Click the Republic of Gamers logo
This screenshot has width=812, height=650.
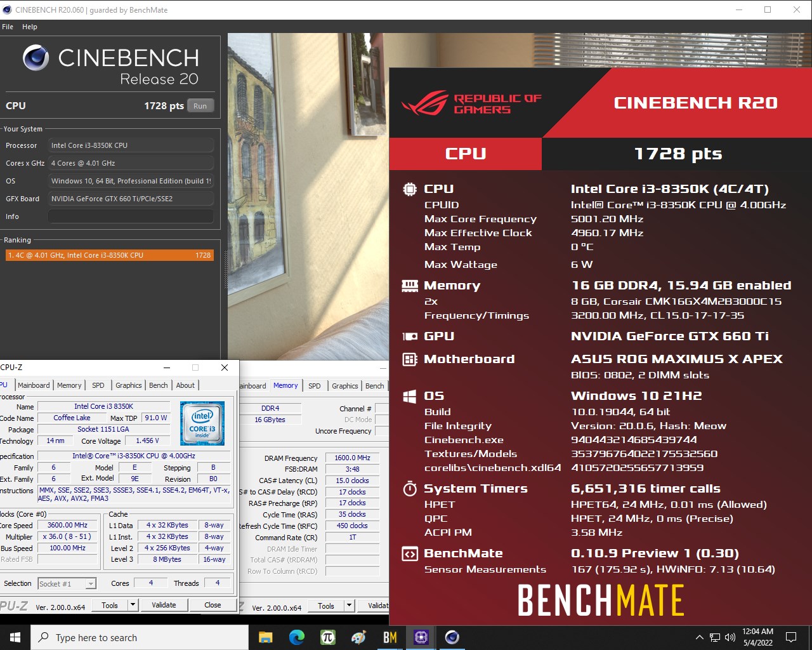[x=471, y=103]
